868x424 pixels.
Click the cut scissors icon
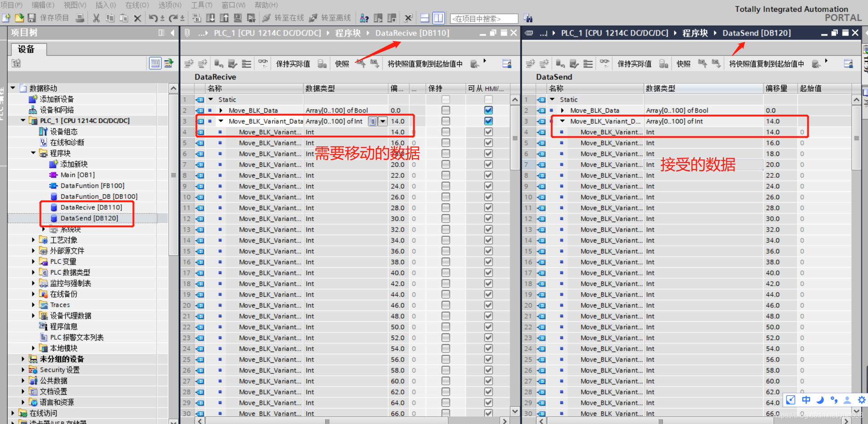(96, 18)
